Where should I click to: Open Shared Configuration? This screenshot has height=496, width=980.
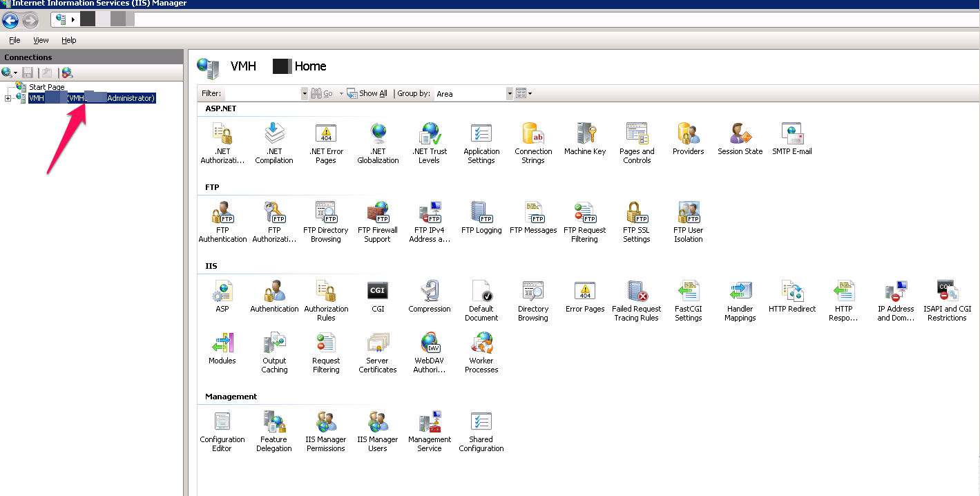pyautogui.click(x=481, y=426)
